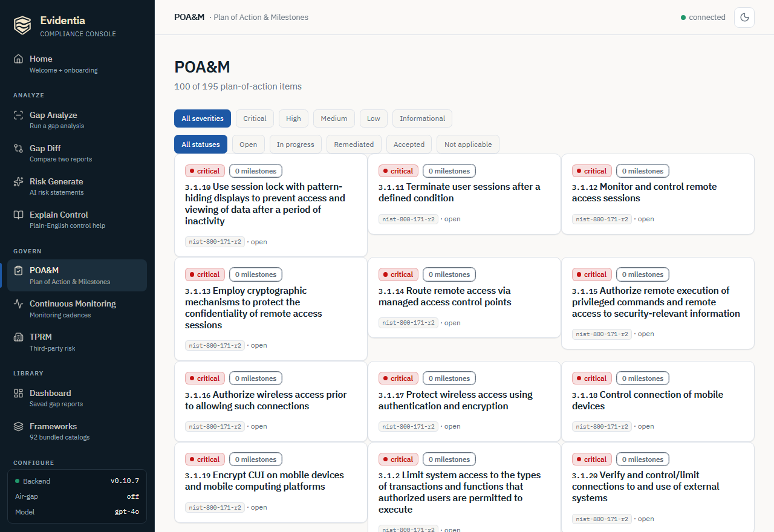Open Gap Analyze in the sidebar

point(77,120)
